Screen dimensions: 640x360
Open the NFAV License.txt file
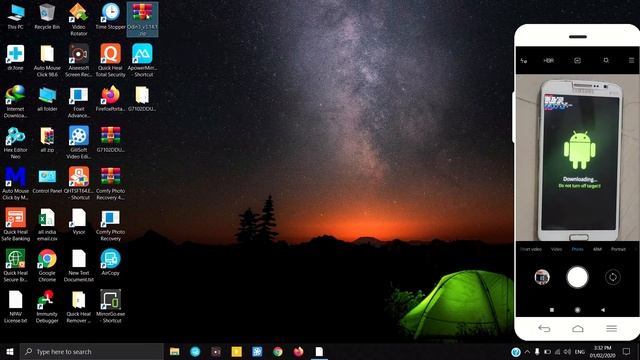click(x=16, y=307)
